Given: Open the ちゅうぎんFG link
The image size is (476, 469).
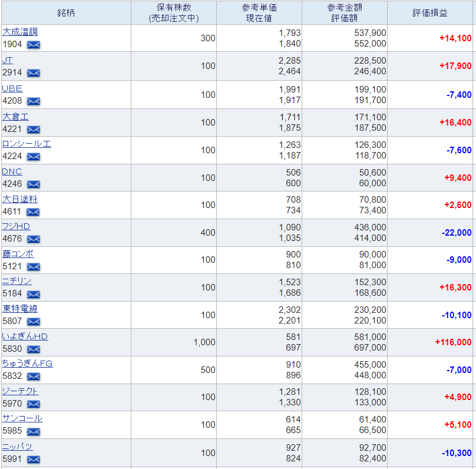Looking at the screenshot, I should 27,364.
